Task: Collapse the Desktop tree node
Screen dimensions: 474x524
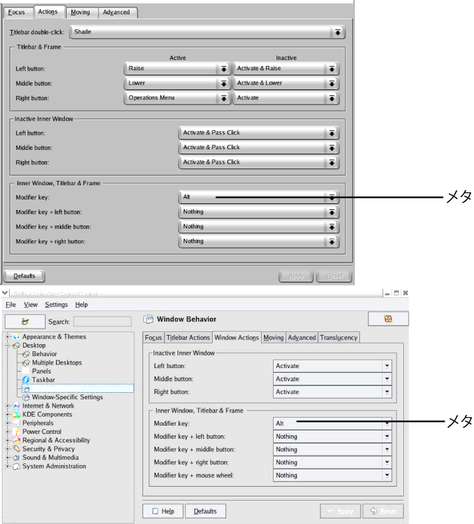Action: (7, 345)
